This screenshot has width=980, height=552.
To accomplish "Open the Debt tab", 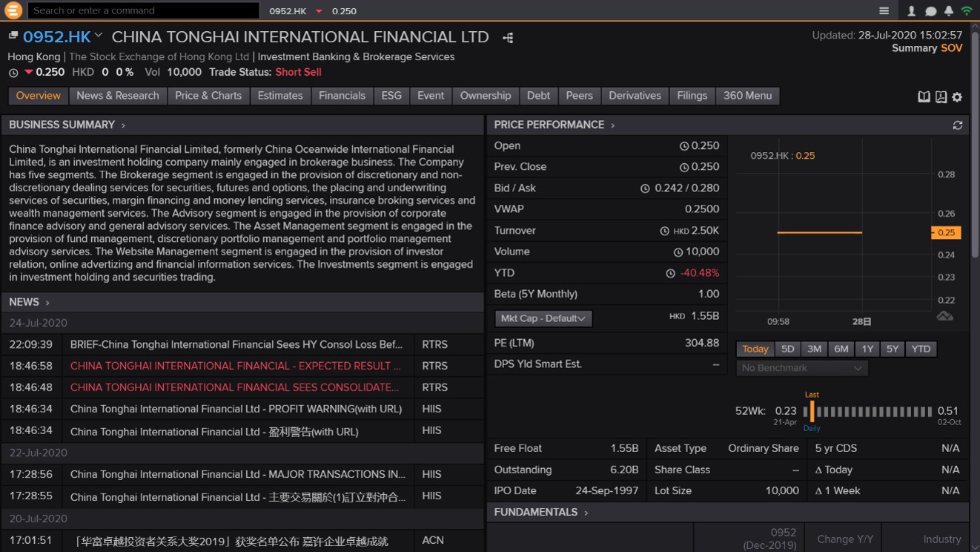I will (x=539, y=96).
